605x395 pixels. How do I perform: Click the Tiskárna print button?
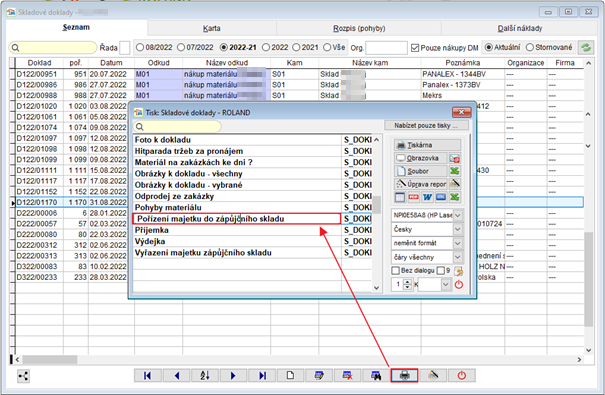(427, 145)
